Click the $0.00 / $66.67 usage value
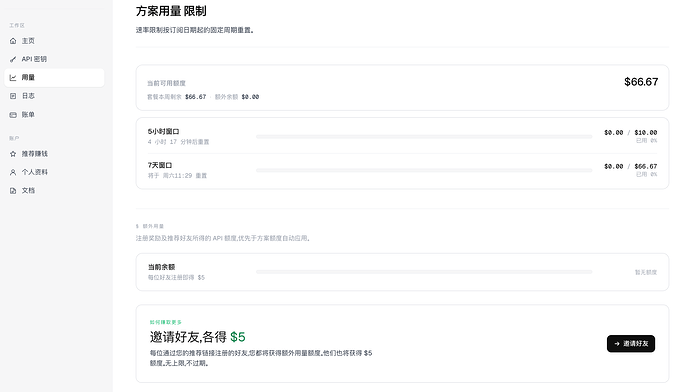This screenshot has width=690, height=392. pyautogui.click(x=631, y=166)
